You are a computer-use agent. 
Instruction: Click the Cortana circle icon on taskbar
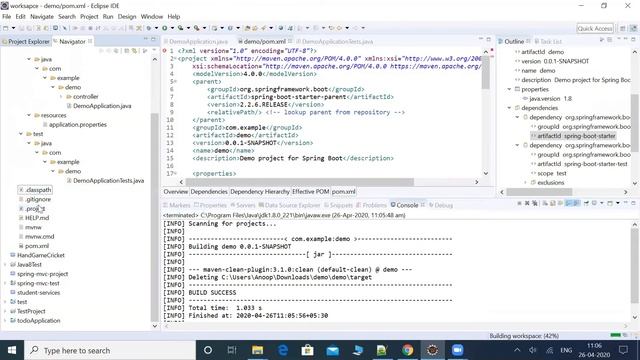[208, 350]
